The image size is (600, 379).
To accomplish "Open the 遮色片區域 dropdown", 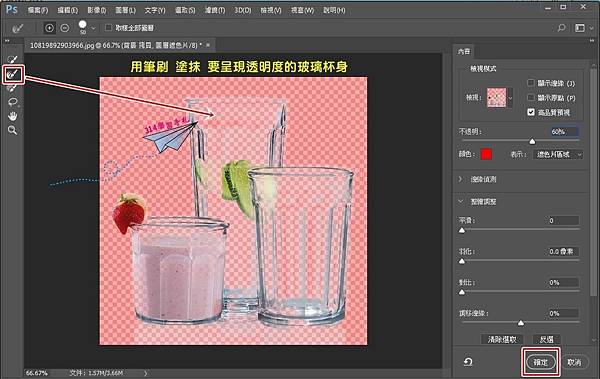I will [x=558, y=154].
